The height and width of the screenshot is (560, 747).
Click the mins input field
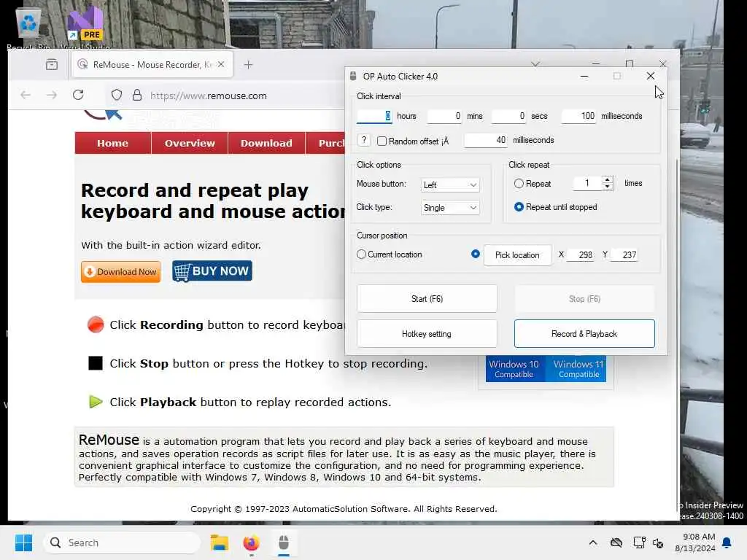(x=444, y=116)
